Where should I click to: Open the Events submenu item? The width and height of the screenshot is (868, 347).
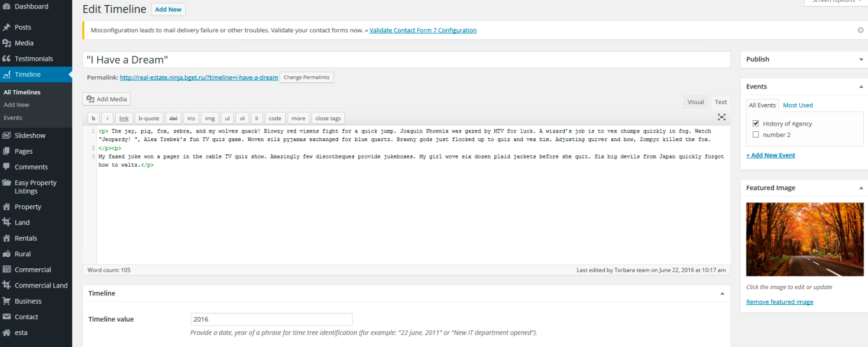click(x=13, y=117)
